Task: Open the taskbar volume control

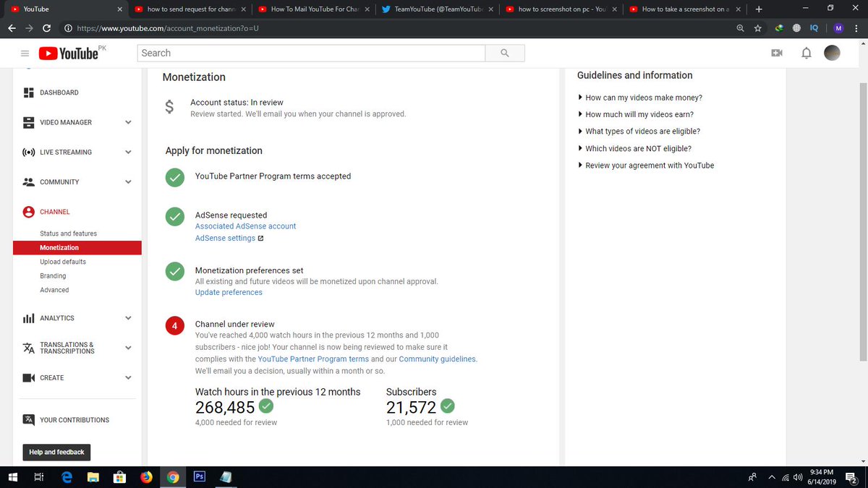Action: (798, 477)
